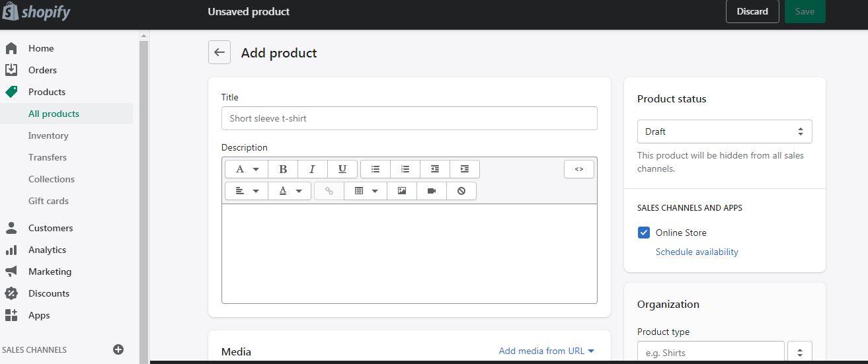Click the underline formatting icon
Screen dimensions: 868x364
(x=342, y=169)
